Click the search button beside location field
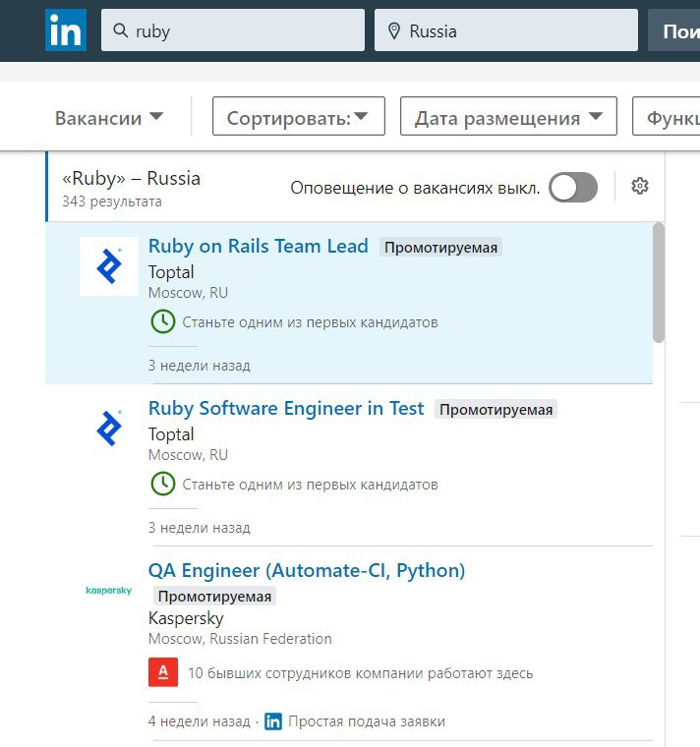 coord(673,30)
